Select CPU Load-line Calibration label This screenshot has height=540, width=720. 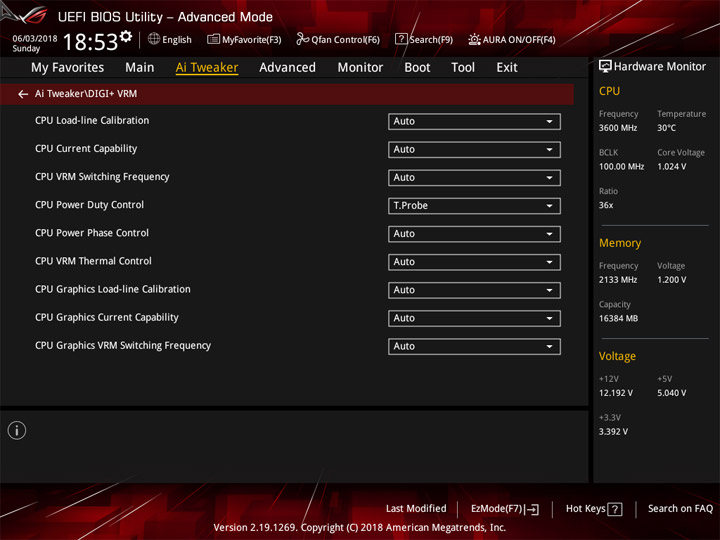tap(92, 121)
